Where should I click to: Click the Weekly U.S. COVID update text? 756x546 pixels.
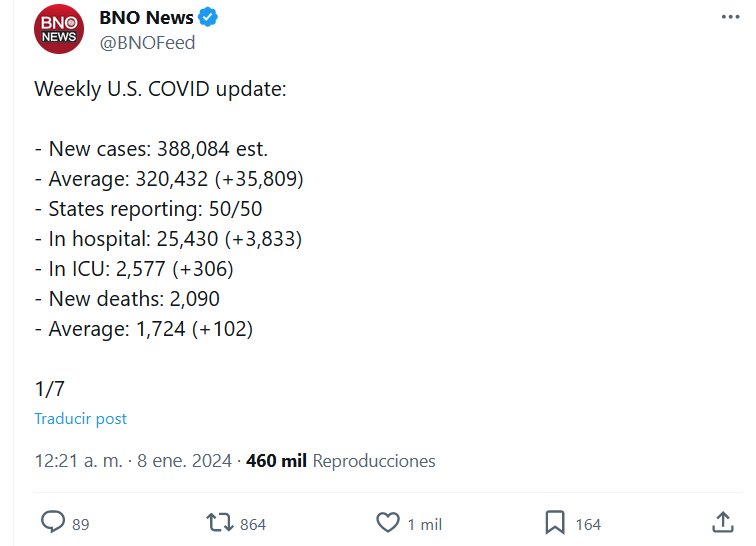(160, 89)
